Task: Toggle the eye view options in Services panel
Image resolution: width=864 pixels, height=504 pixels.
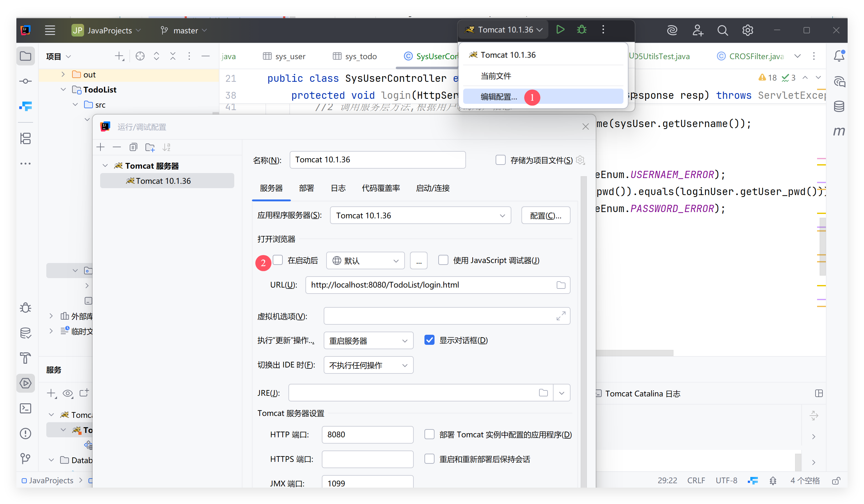Action: (68, 393)
